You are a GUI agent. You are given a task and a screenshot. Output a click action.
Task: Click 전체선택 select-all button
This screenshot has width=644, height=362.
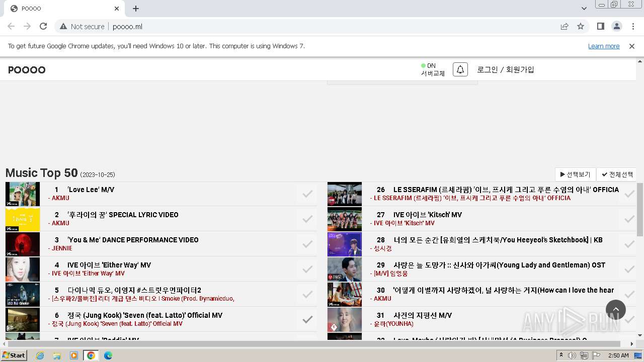pos(617,174)
